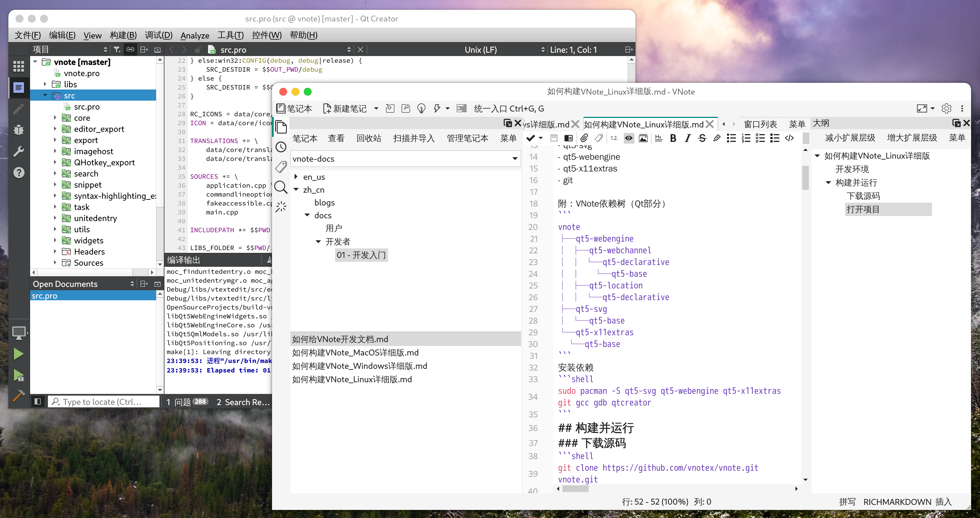The width and height of the screenshot is (980, 518).
Task: Click VNote editor horizontal scrollbar thumb
Action: click(575, 489)
